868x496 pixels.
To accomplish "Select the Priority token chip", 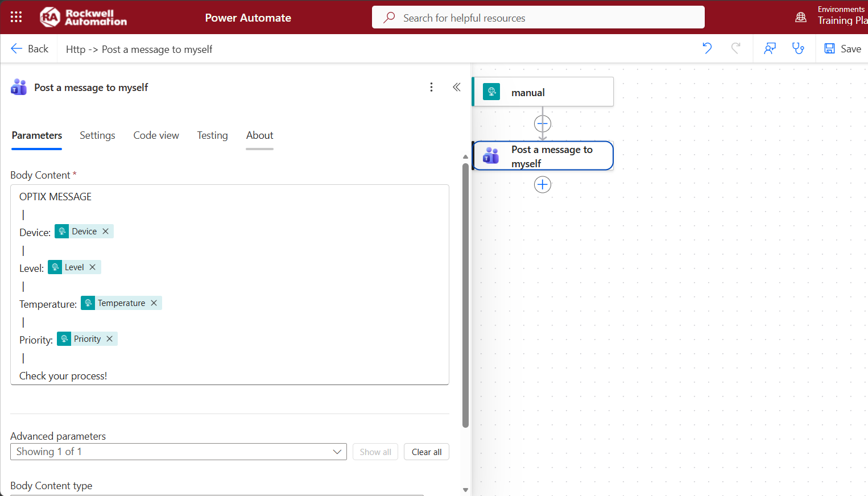I will point(87,339).
